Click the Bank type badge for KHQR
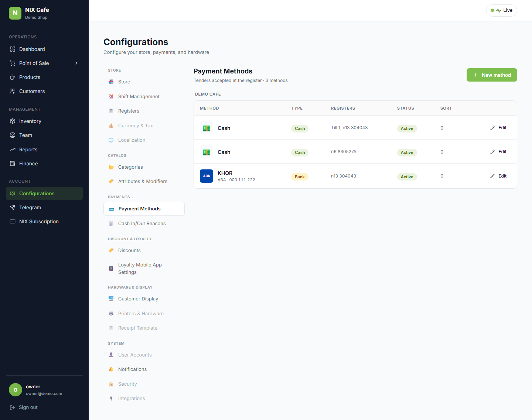Image resolution: width=532 pixels, height=420 pixels. point(300,177)
